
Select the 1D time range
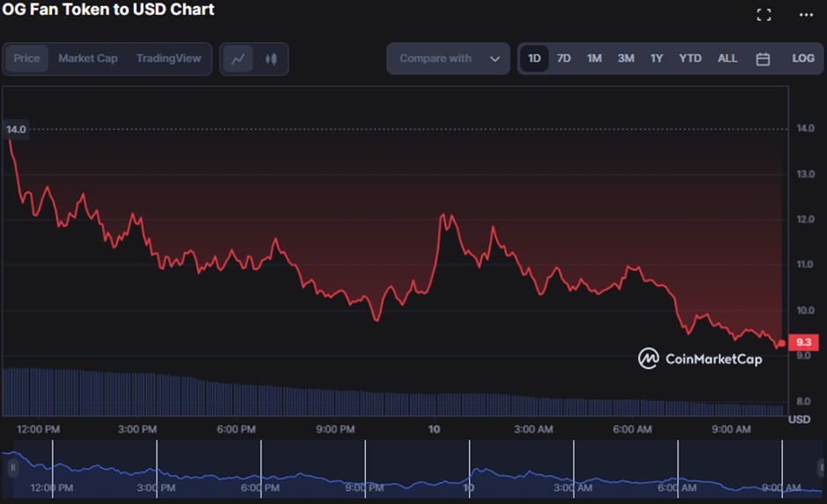tap(534, 59)
